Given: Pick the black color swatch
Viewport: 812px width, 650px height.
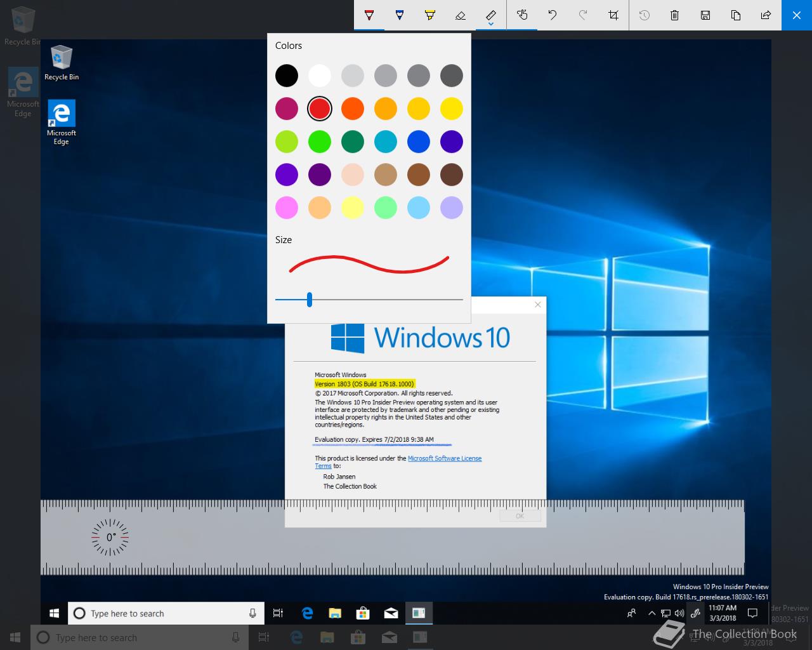Looking at the screenshot, I should pos(287,76).
